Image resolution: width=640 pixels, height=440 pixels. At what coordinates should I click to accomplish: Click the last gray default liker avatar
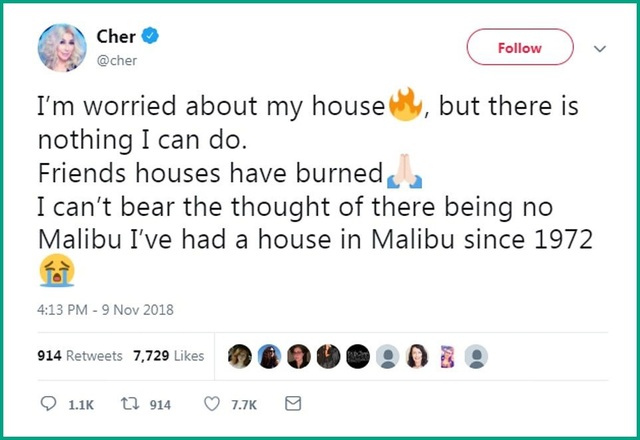477,356
